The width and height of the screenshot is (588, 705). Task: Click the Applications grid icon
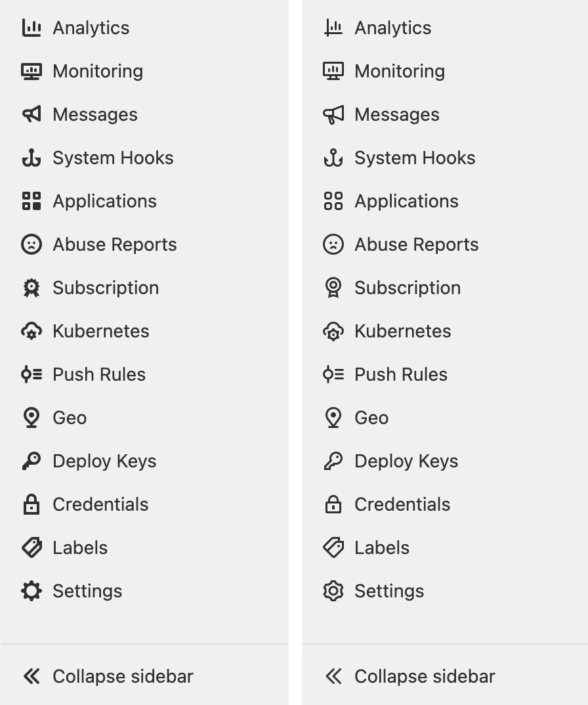point(31,201)
